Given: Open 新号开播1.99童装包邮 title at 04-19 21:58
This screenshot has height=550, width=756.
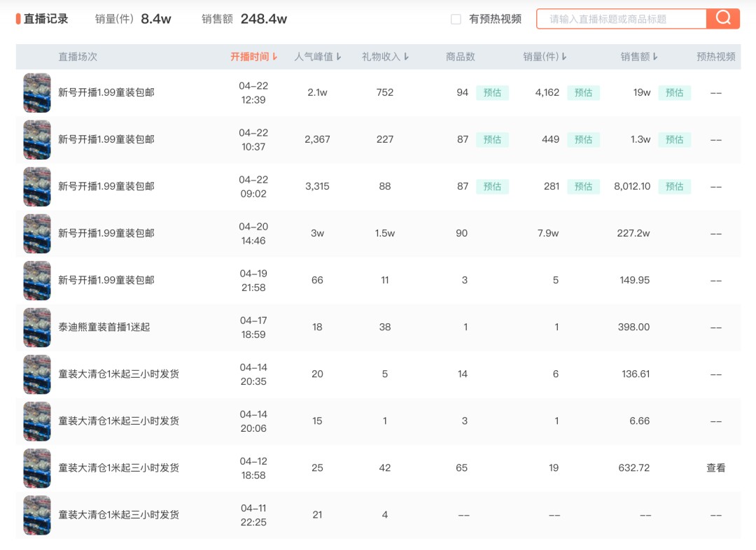Looking at the screenshot, I should (x=106, y=280).
